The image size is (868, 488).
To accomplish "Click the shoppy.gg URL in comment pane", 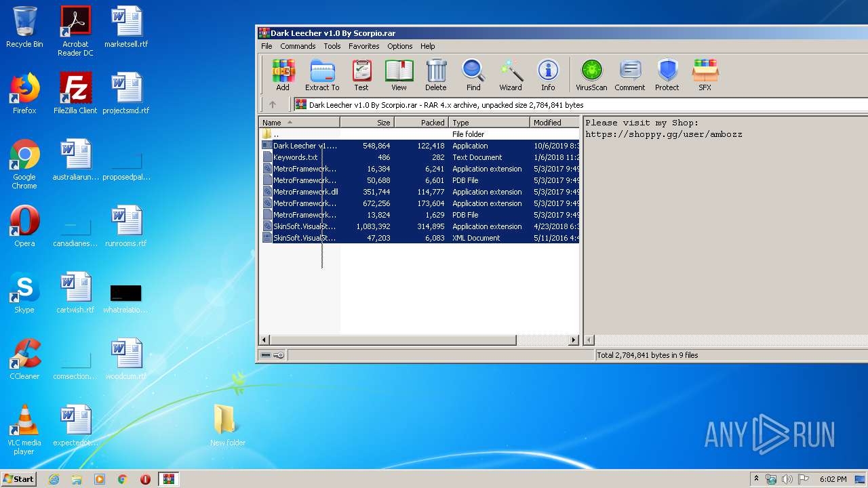I will tap(664, 134).
